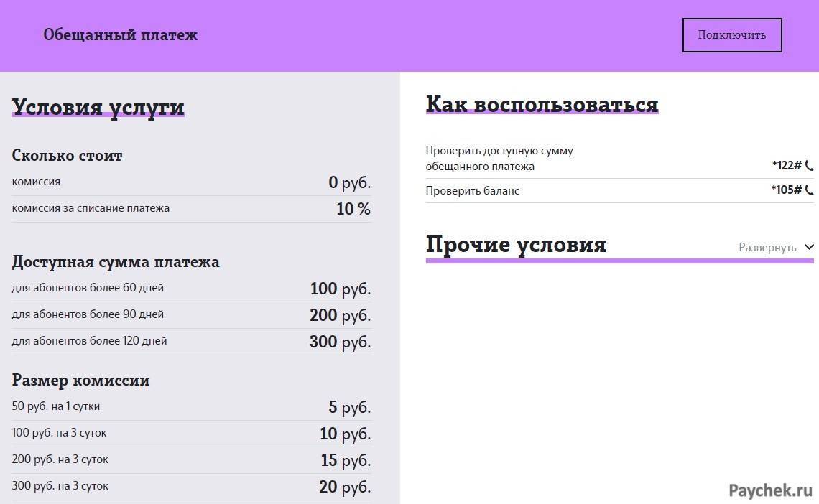Click Проверить доступную сумму обещанного платежа text

click(x=499, y=159)
